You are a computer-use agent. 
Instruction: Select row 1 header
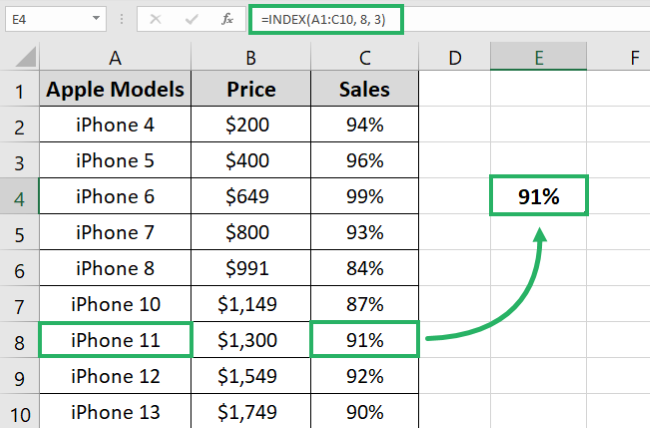pos(19,91)
